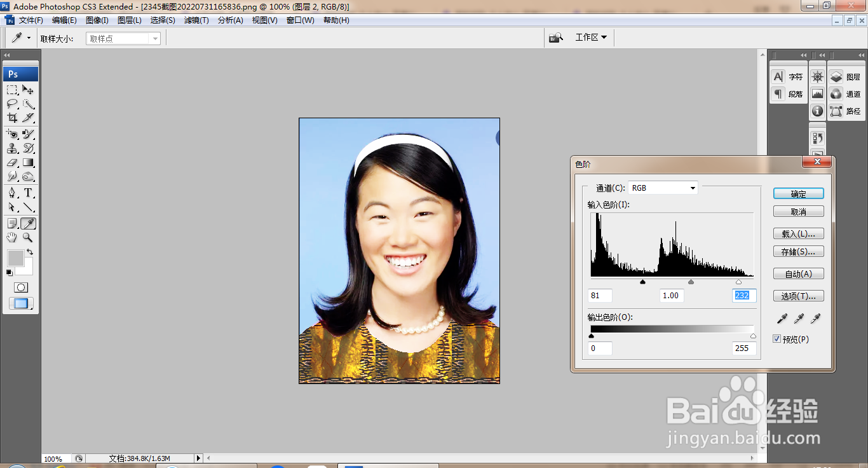Click the input black point slider
The height and width of the screenshot is (468, 868).
[642, 282]
